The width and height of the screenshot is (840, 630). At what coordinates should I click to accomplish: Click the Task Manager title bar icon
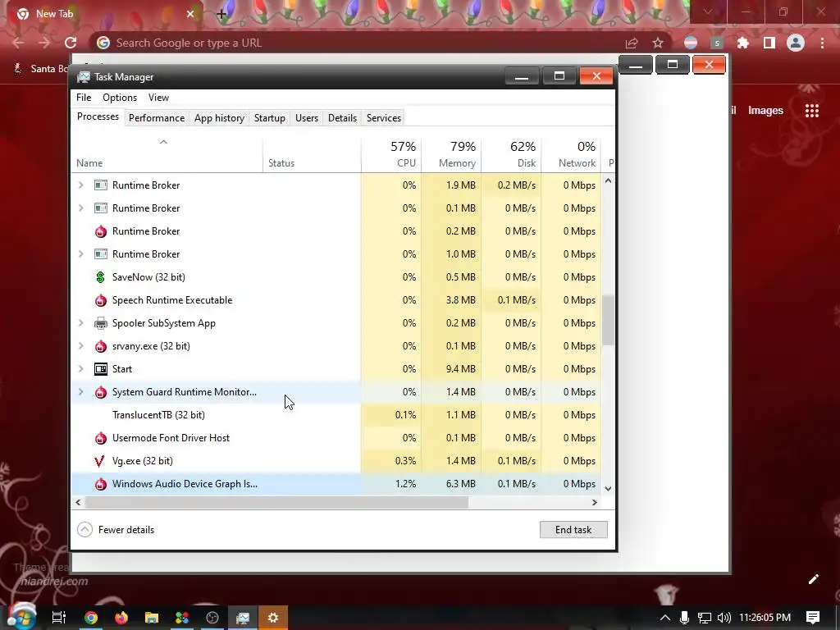(83, 77)
